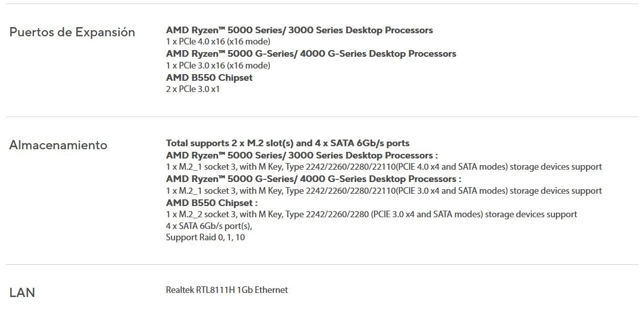This screenshot has width=644, height=319.
Task: Click M.2_1 line with PCIE 3.0 x4
Action: [383, 191]
